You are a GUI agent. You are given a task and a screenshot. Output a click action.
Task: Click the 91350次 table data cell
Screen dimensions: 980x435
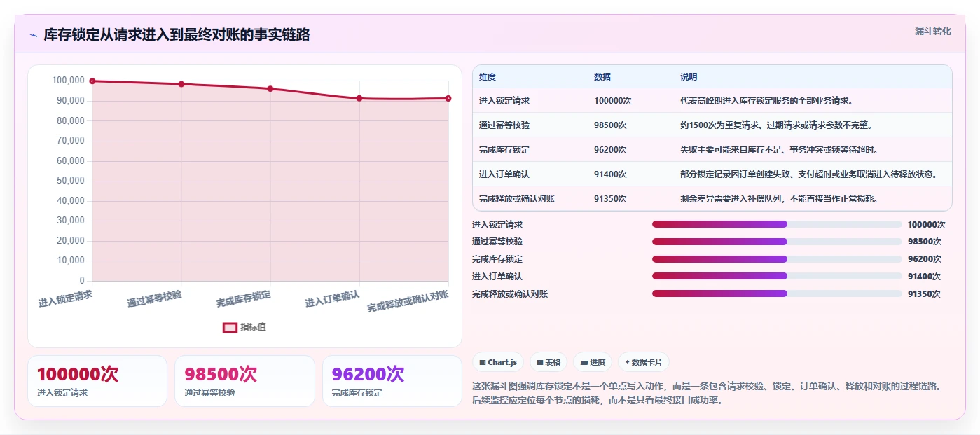[x=631, y=199]
